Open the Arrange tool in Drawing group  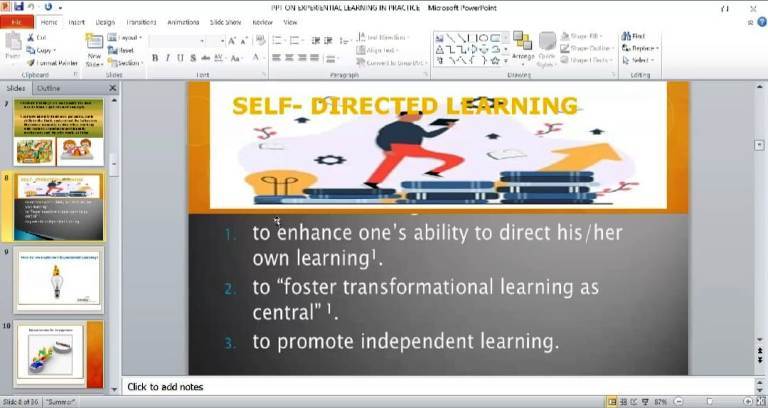coord(525,48)
